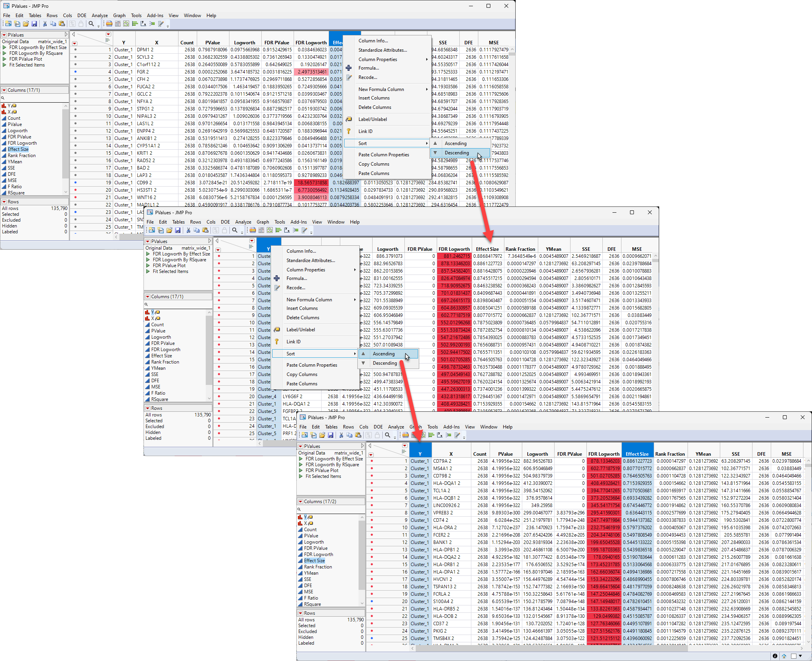Select Recode... in the middle window context menu
The image size is (812, 661).
click(296, 288)
